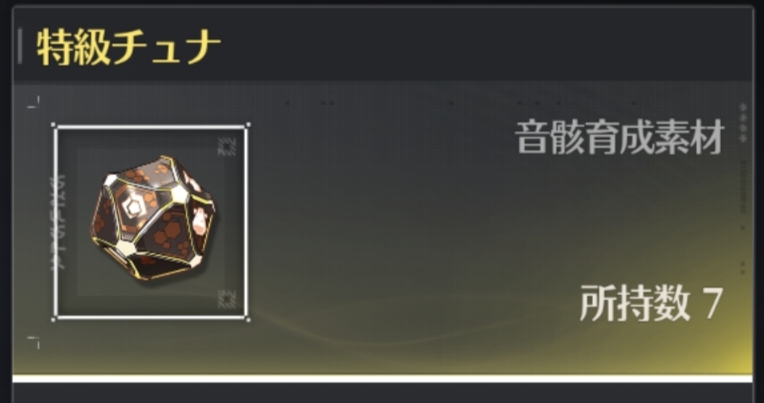Click the vertical faded watermark text beside the item
This screenshot has height=403, width=764.
click(59, 222)
